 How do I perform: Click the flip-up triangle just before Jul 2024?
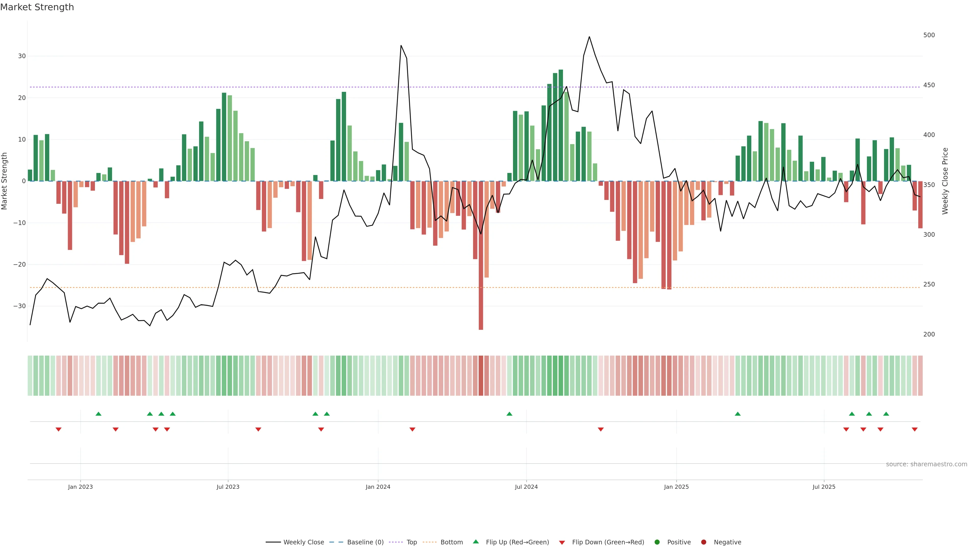coord(509,414)
